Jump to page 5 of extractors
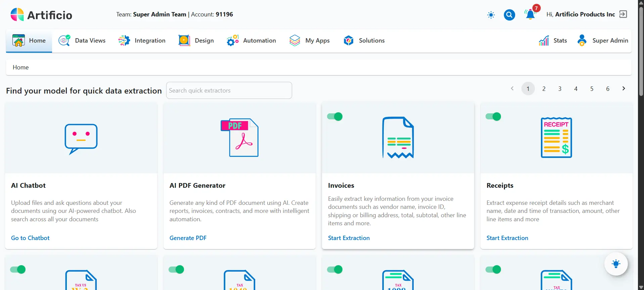 pos(592,89)
